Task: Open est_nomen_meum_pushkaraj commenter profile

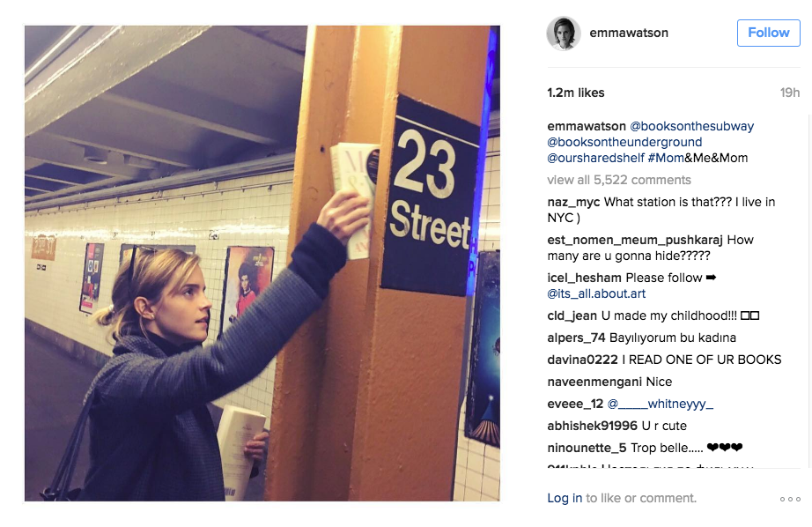Action: 635,240
